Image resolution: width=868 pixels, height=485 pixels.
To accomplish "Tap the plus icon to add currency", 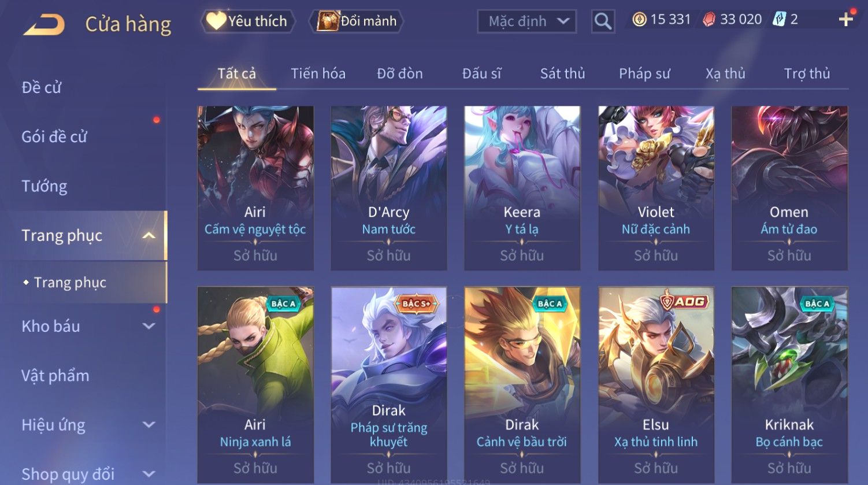I will [x=845, y=20].
